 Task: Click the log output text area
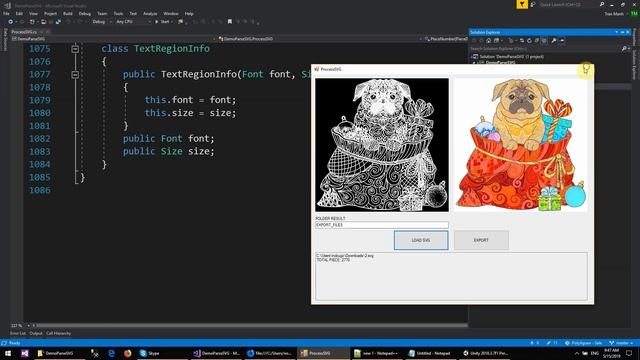451,276
